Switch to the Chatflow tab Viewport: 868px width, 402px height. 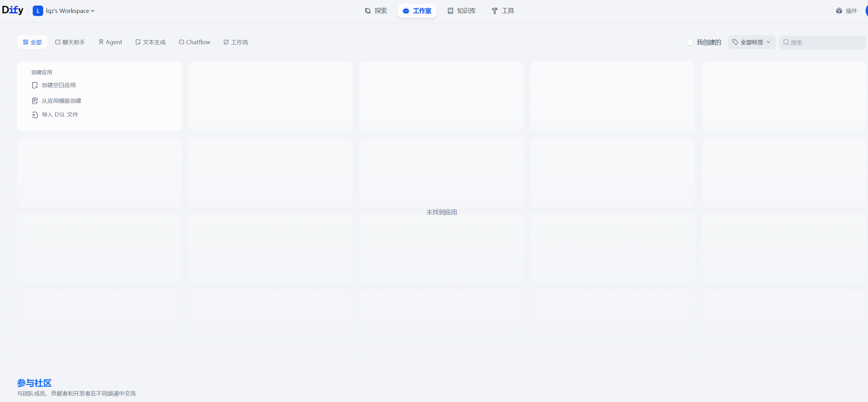[195, 42]
